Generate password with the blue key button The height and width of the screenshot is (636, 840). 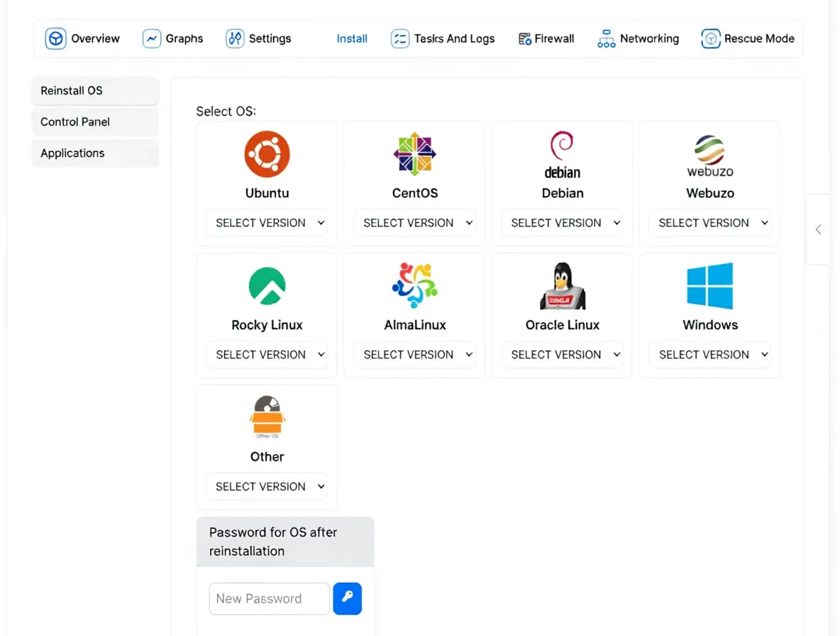click(347, 598)
